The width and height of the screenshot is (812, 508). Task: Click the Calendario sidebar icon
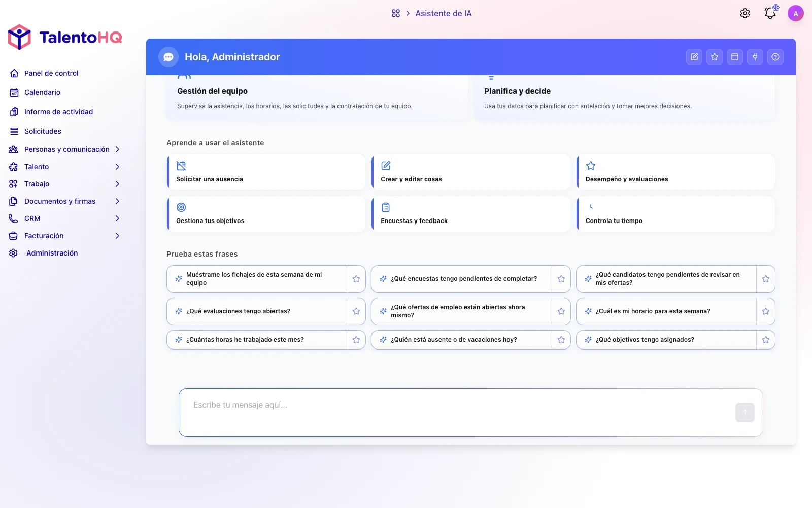(x=14, y=92)
